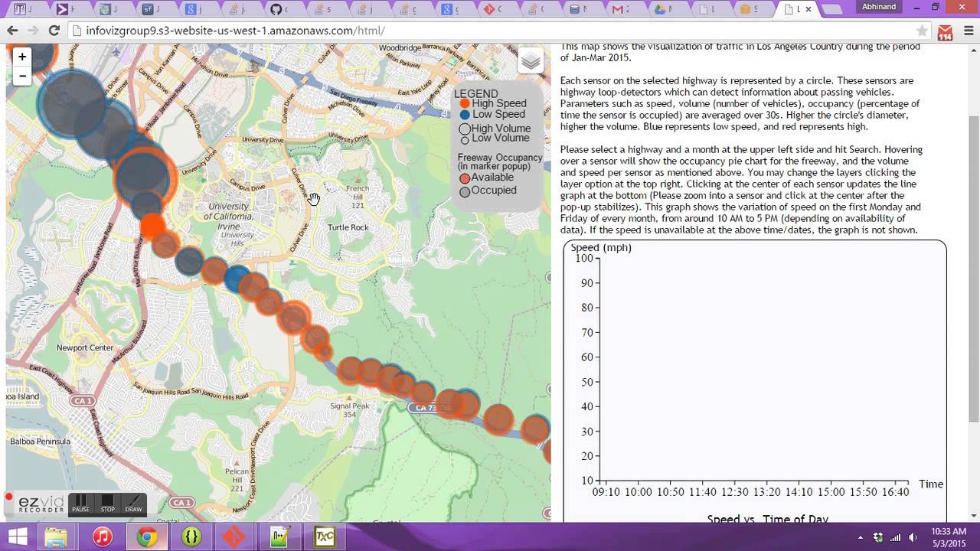Open a new browser tab
The image size is (980, 551).
point(832,9)
